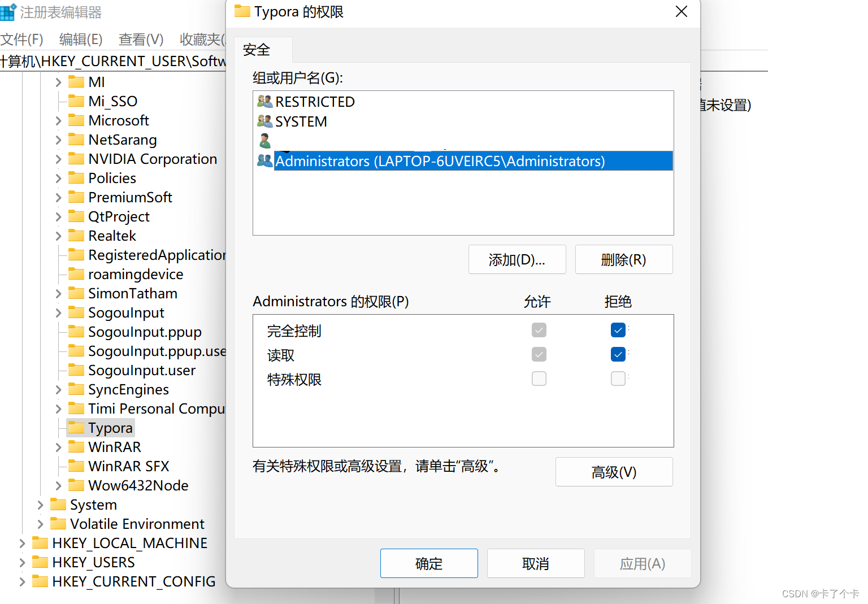
Task: Click the roamingdevice folder icon
Action: click(x=76, y=274)
